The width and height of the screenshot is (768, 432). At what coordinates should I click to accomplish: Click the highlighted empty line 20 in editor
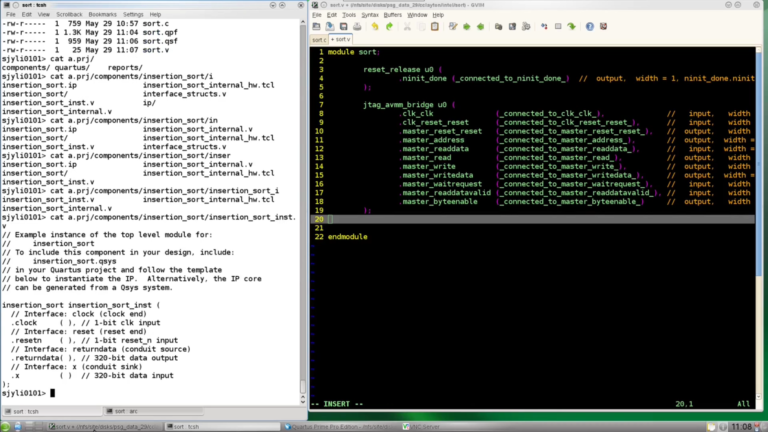(533, 219)
